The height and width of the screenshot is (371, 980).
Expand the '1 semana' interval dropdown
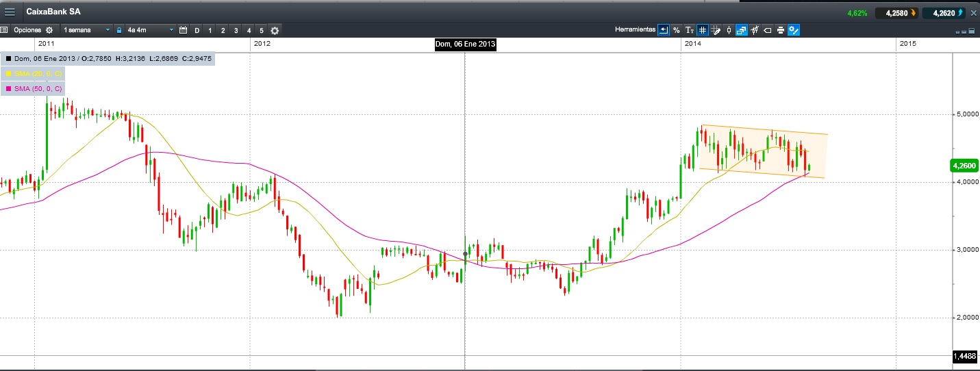tap(86, 30)
